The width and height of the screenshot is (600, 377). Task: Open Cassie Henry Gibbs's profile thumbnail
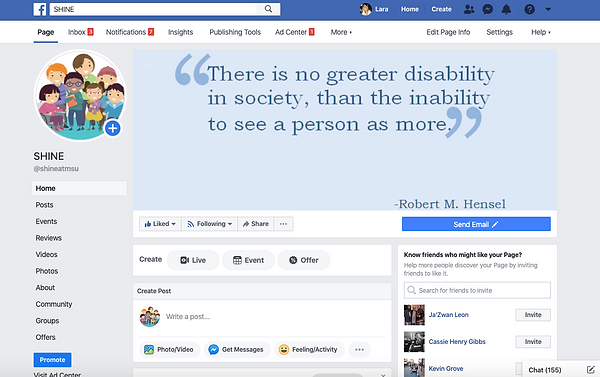point(414,342)
